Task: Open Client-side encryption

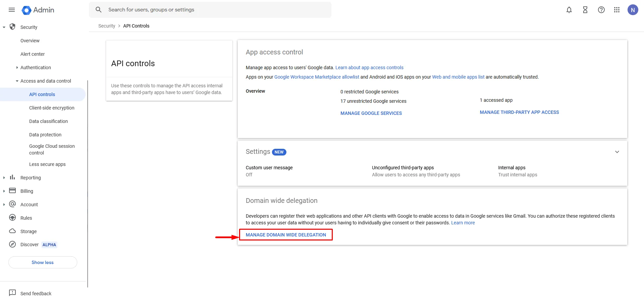Action: click(52, 108)
